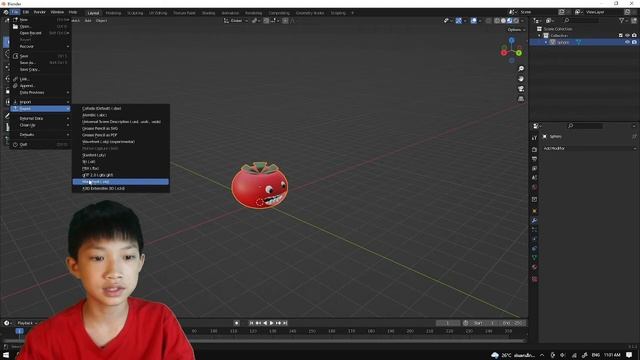This screenshot has width=640, height=360.
Task: Open the Texture properties checker tab
Action: point(534,280)
